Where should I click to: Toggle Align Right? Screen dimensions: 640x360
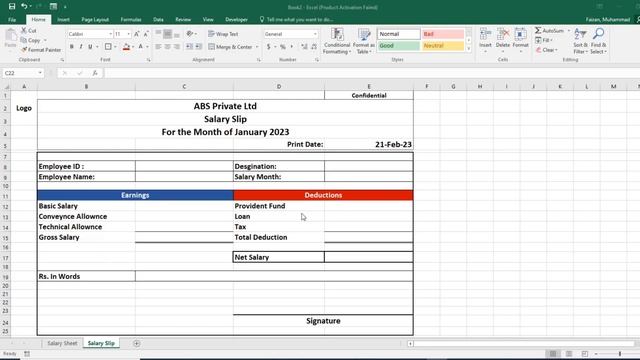tap(176, 47)
